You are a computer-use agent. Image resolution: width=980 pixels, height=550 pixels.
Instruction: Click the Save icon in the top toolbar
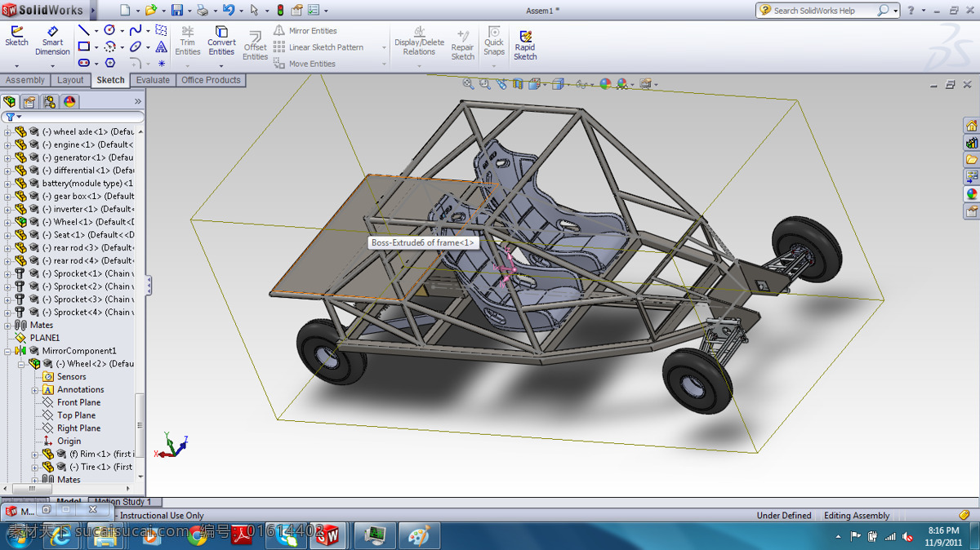click(x=176, y=11)
